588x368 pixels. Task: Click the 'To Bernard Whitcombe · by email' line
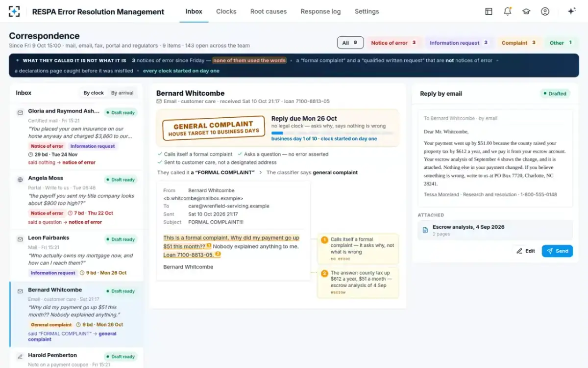461,118
